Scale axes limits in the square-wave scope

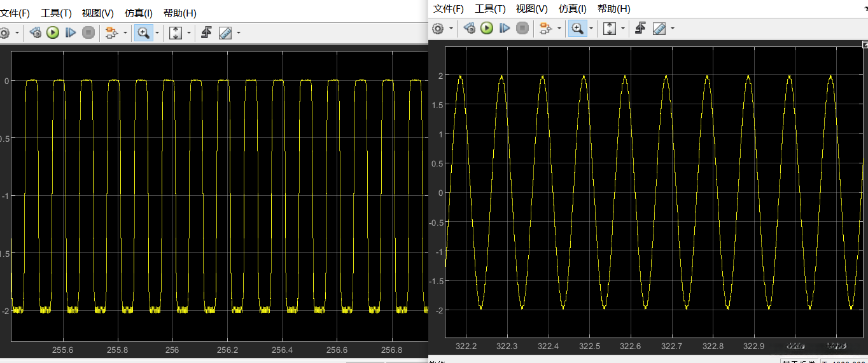coord(176,33)
